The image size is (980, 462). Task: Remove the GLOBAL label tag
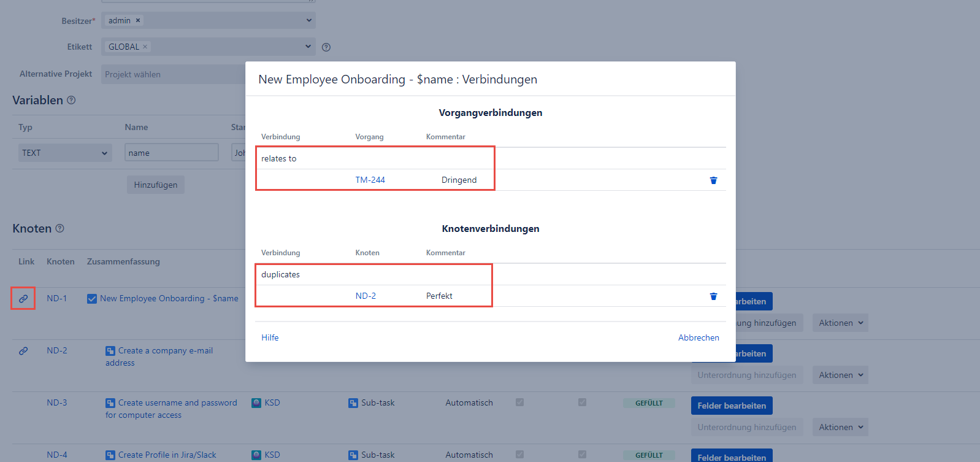tap(145, 47)
